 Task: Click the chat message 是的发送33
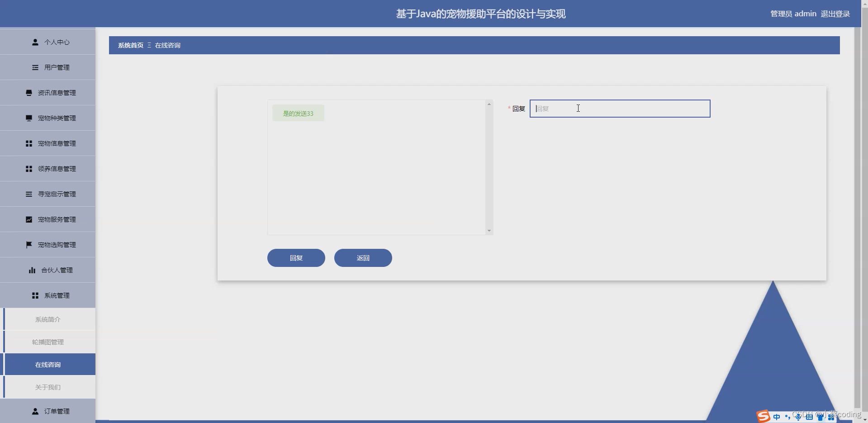click(298, 114)
